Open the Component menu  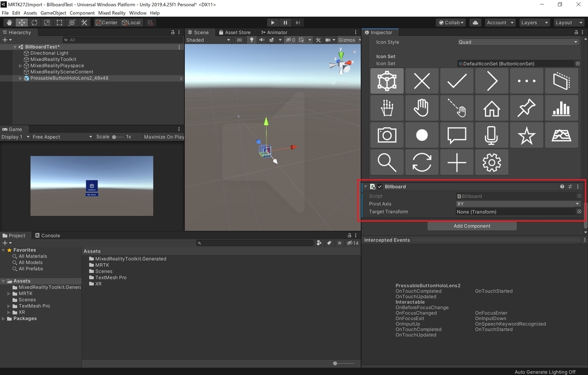82,13
